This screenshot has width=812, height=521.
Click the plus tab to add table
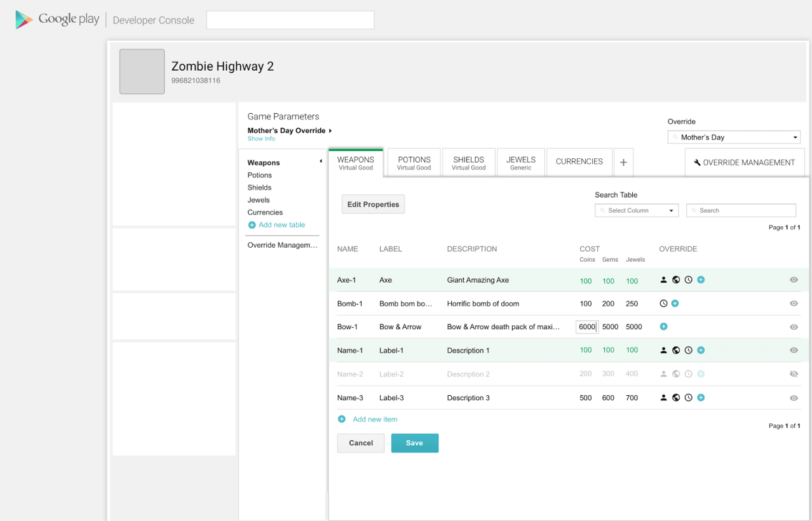623,163
